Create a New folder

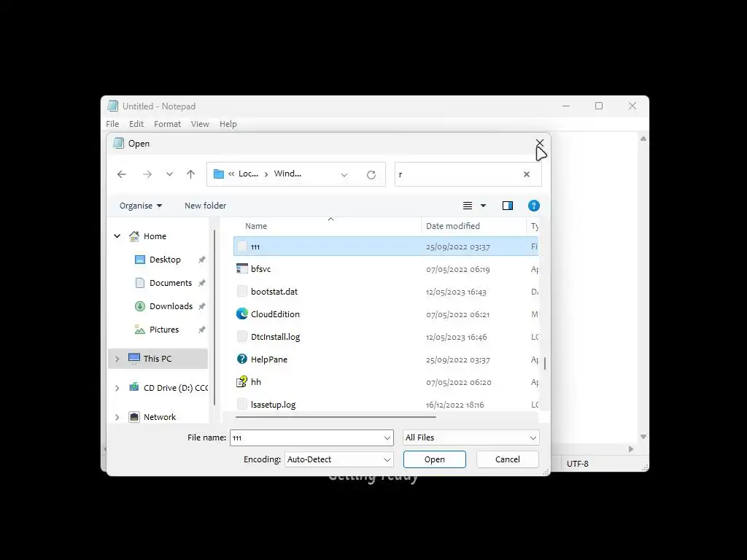205,206
